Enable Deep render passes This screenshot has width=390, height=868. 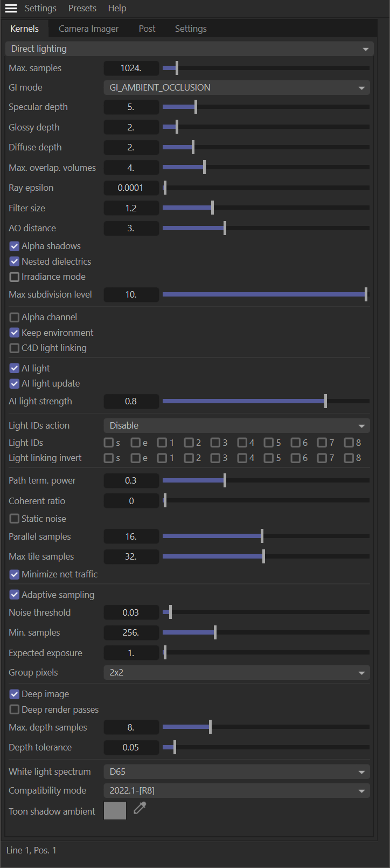[x=15, y=709]
